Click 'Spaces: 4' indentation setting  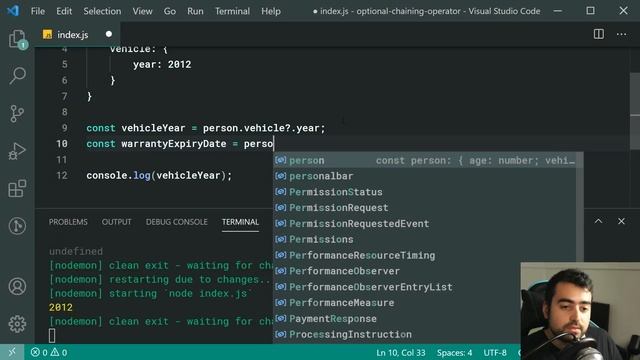point(454,352)
